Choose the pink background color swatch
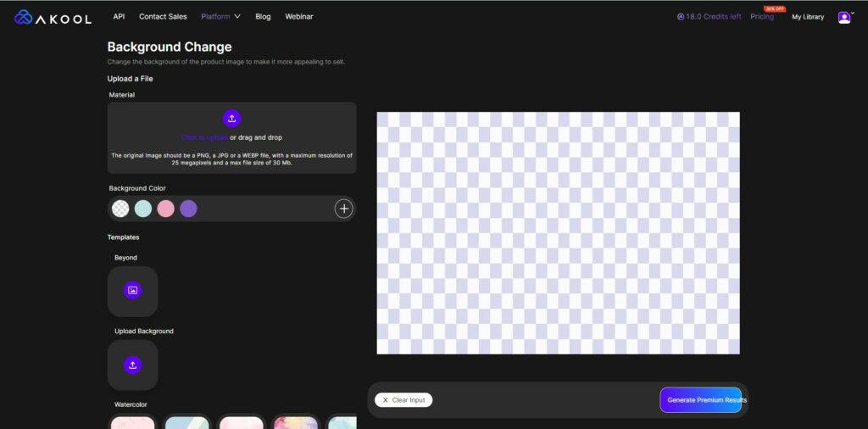The height and width of the screenshot is (429, 868). pyautogui.click(x=165, y=209)
